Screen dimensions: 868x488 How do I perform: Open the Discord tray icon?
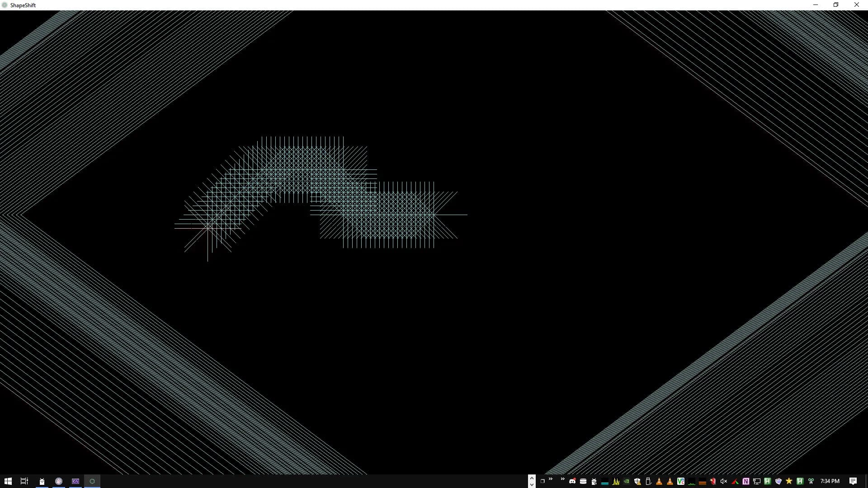point(572,481)
